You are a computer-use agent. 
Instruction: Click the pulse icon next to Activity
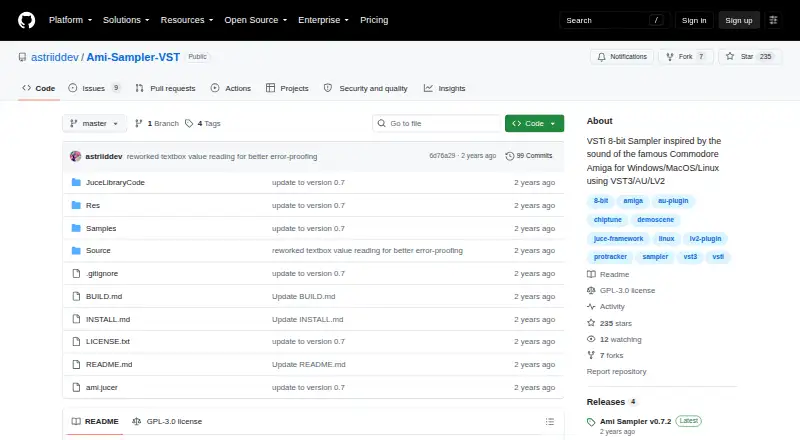pos(591,307)
